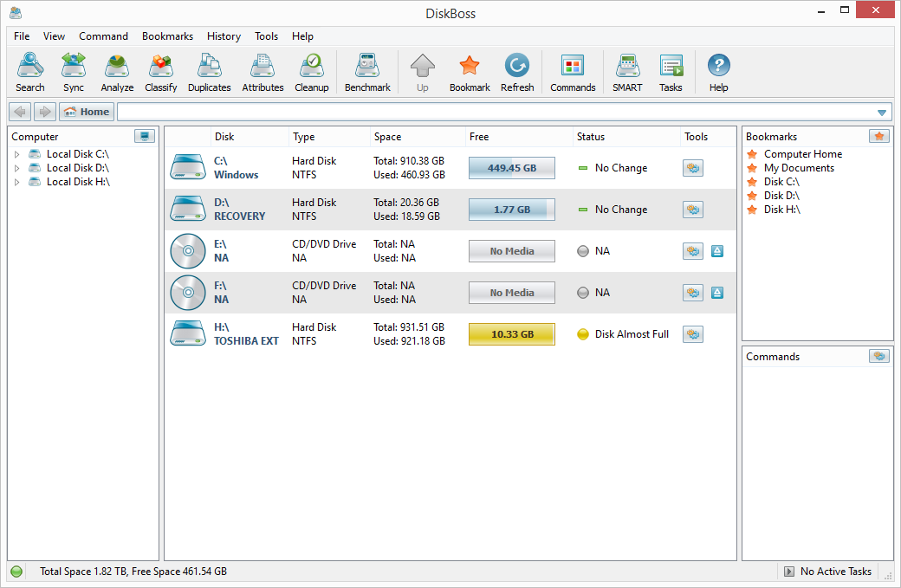The height and width of the screenshot is (588, 901).
Task: Click the Home button in address bar
Action: (87, 112)
